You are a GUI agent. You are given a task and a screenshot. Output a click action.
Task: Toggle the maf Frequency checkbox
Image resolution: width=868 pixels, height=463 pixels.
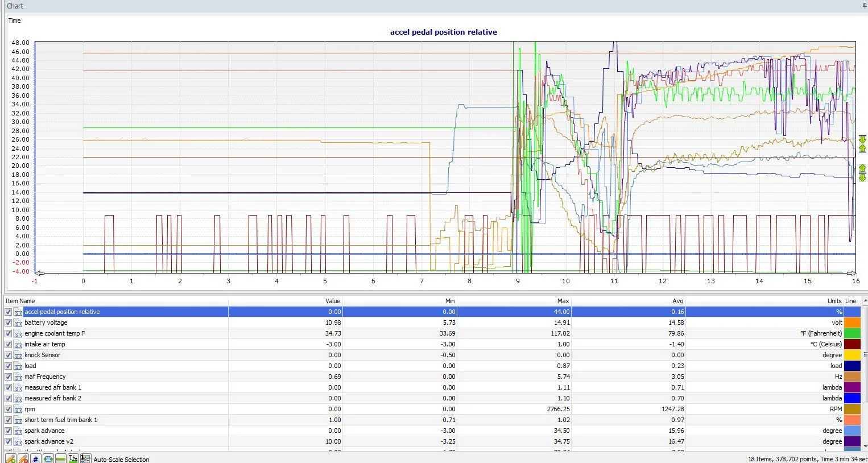click(8, 377)
